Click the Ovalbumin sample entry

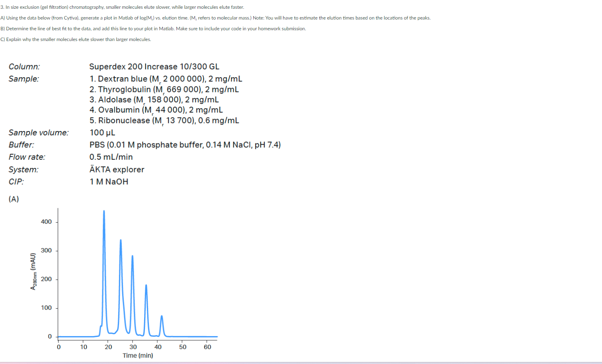[x=156, y=110]
